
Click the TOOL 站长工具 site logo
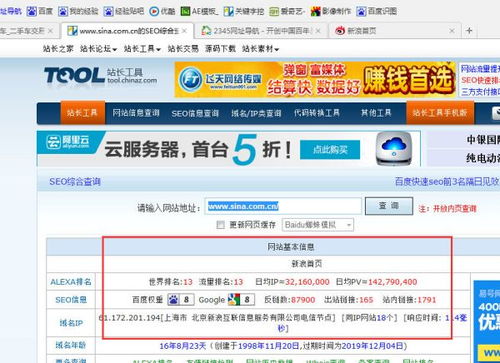pyautogui.click(x=100, y=77)
